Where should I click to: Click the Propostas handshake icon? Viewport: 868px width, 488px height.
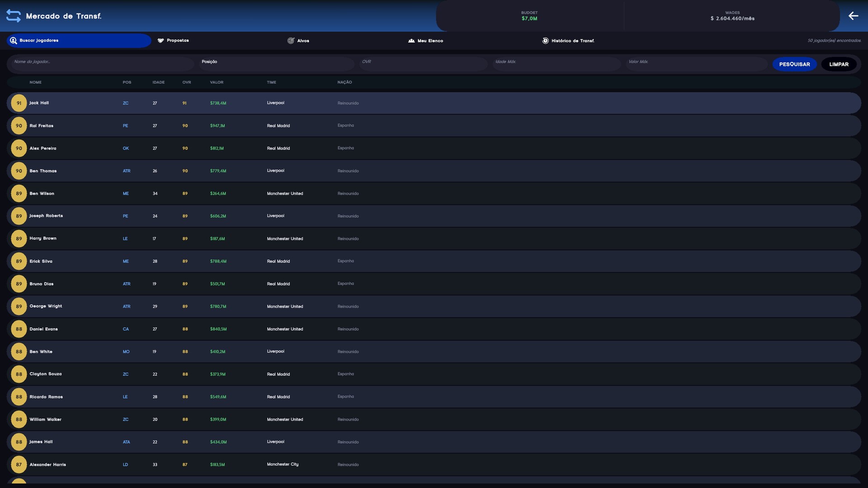point(160,41)
